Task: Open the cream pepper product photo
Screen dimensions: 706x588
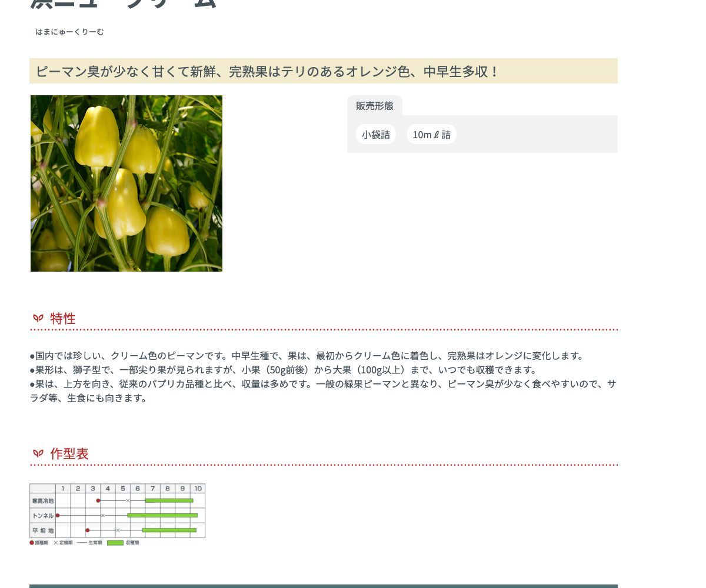Action: pos(126,183)
